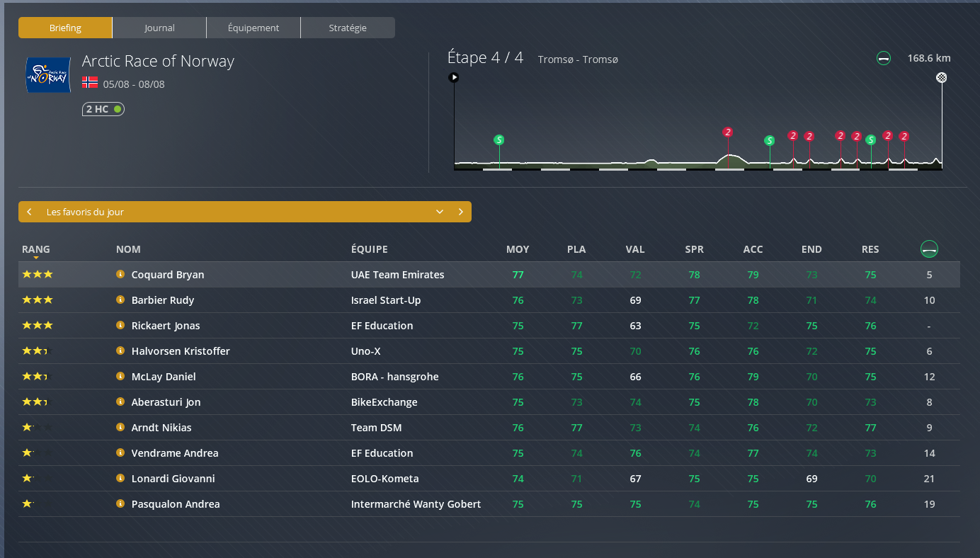The height and width of the screenshot is (558, 980).
Task: Open info icon for Aberasturi Jon
Action: pyautogui.click(x=120, y=402)
